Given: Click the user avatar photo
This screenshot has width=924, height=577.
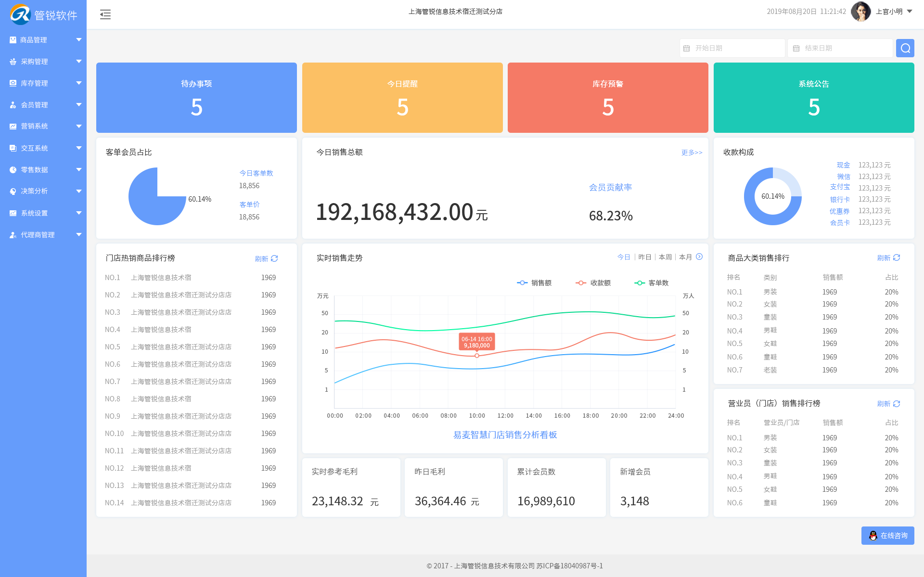Looking at the screenshot, I should pos(860,12).
